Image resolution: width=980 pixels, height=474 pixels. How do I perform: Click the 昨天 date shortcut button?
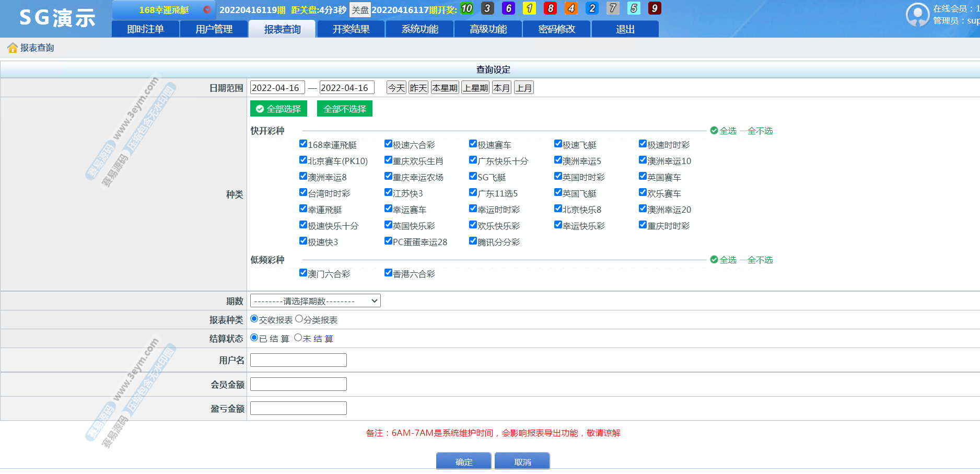point(418,88)
